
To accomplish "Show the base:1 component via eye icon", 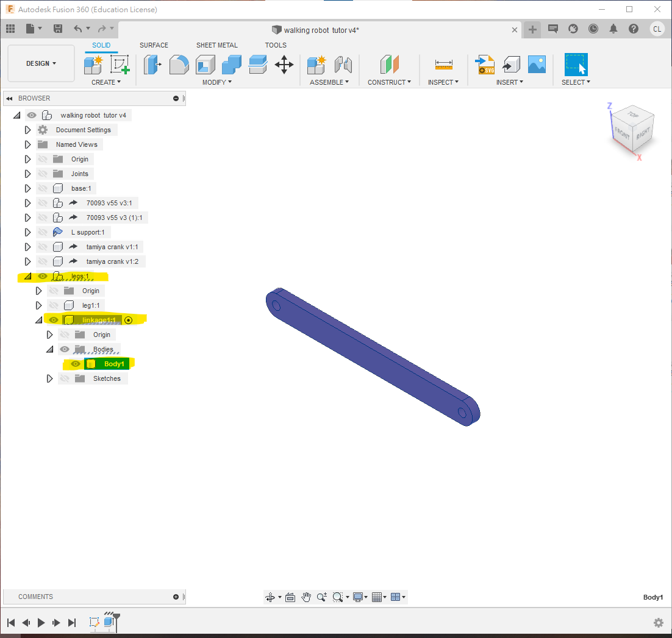I will click(x=43, y=188).
